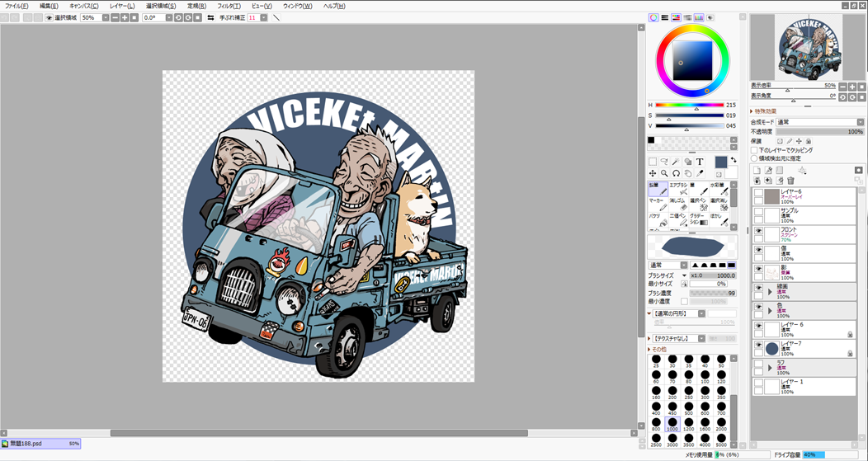Image resolution: width=868 pixels, height=461 pixels.
Task: Select the rectangular selection tool
Action: (653, 162)
